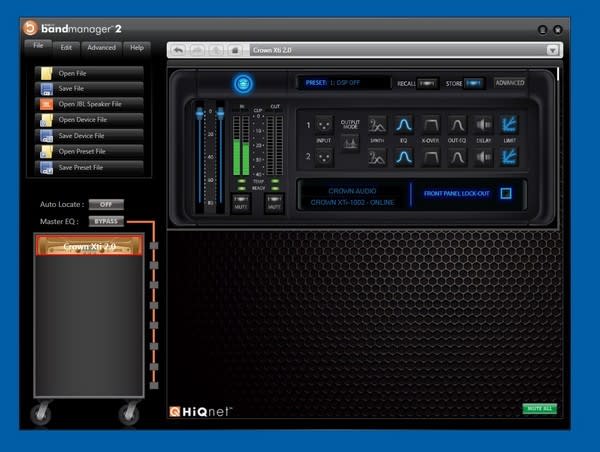Open channel 1 EQ module
600x452 pixels.
tap(404, 125)
